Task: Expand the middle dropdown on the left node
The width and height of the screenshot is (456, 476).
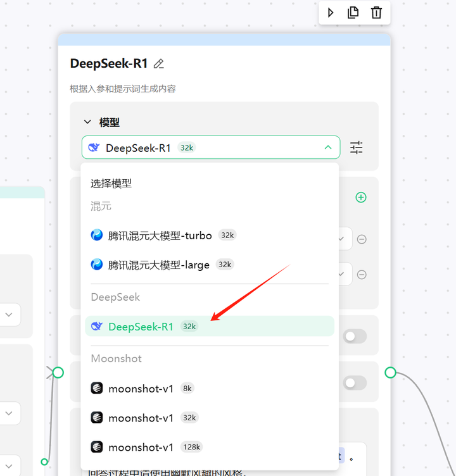Action: [x=9, y=413]
